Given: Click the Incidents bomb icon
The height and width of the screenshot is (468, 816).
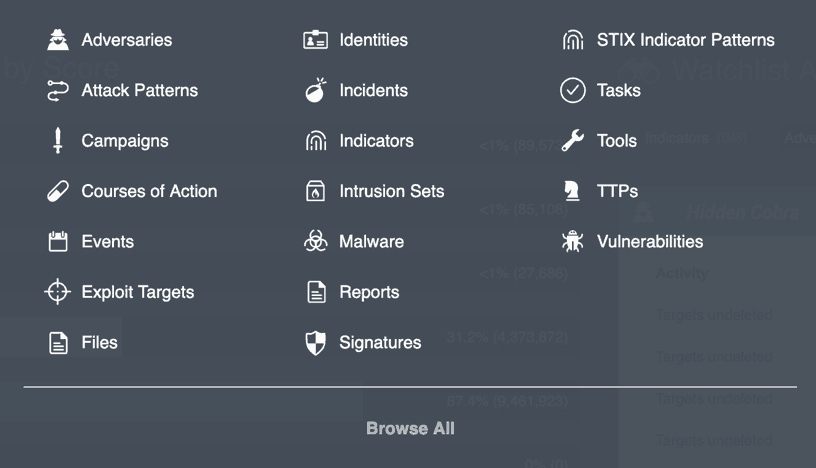Looking at the screenshot, I should click(316, 90).
